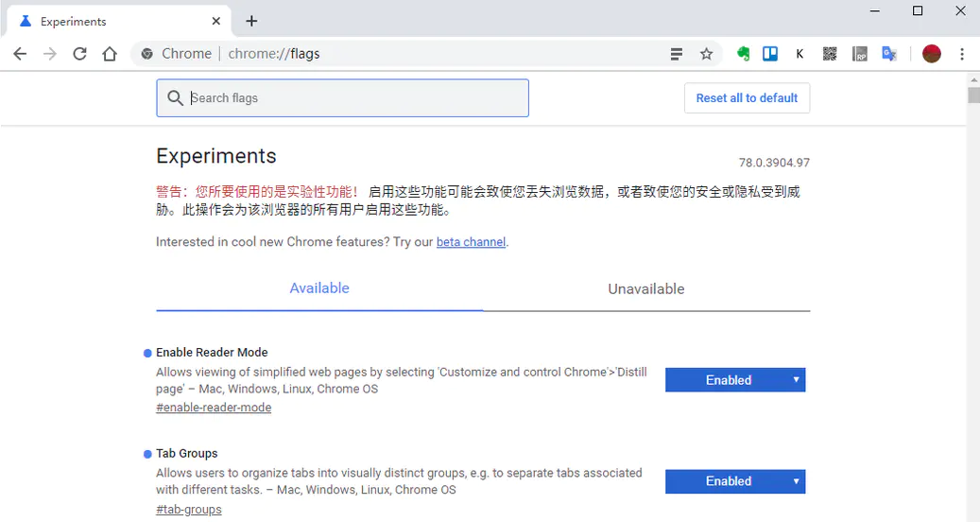
Task: Open the Trello extension
Action: coord(770,54)
